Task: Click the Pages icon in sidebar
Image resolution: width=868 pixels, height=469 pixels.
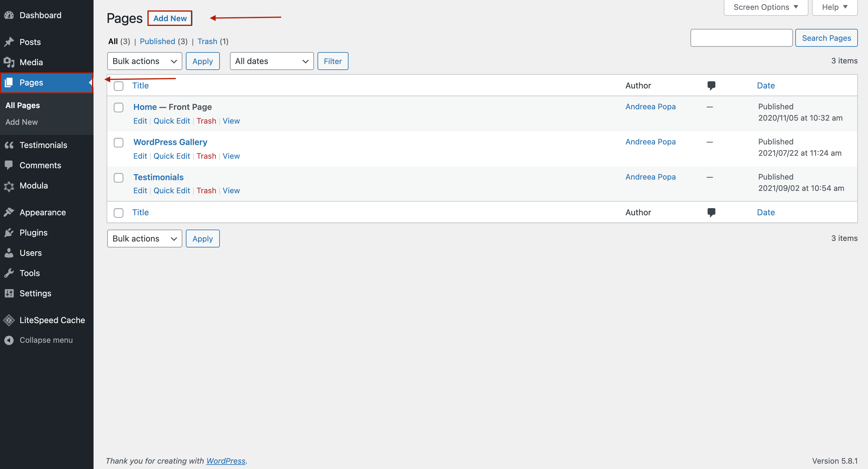Action: coord(10,82)
